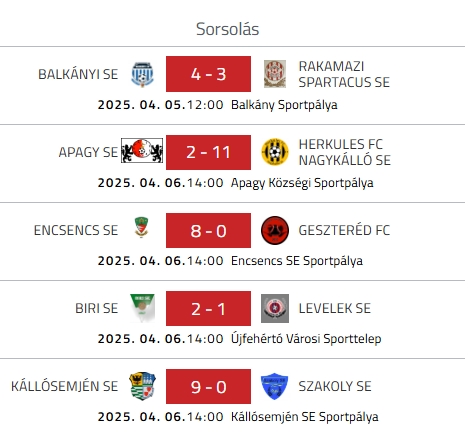
Task: Click the Biri SE green pennant logo
Action: pyautogui.click(x=142, y=308)
